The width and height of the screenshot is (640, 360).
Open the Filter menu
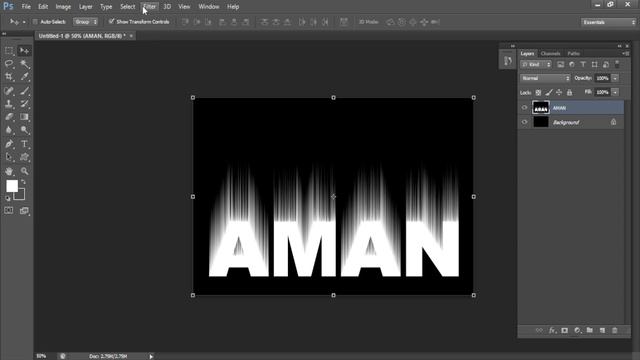click(x=150, y=7)
